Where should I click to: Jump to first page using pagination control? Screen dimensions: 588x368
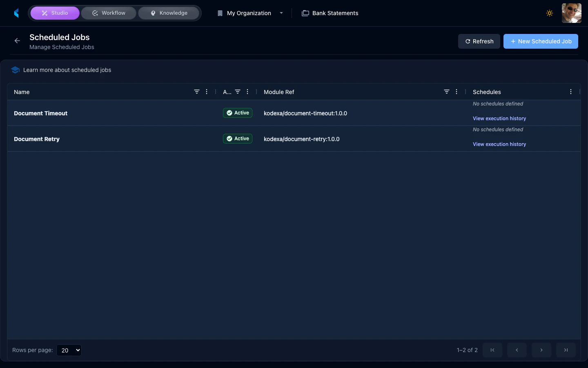[x=492, y=350]
